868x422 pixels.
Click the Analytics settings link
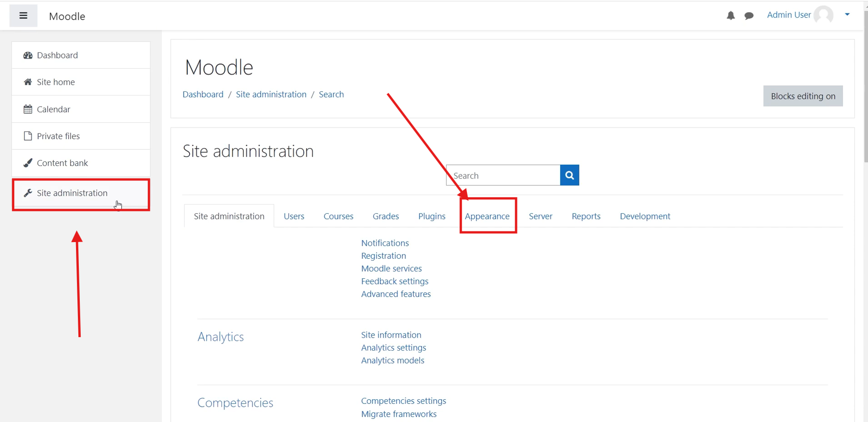(x=393, y=348)
